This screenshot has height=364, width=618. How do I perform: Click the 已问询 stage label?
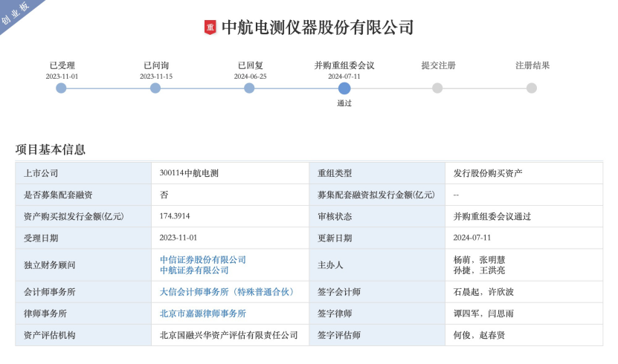[156, 65]
